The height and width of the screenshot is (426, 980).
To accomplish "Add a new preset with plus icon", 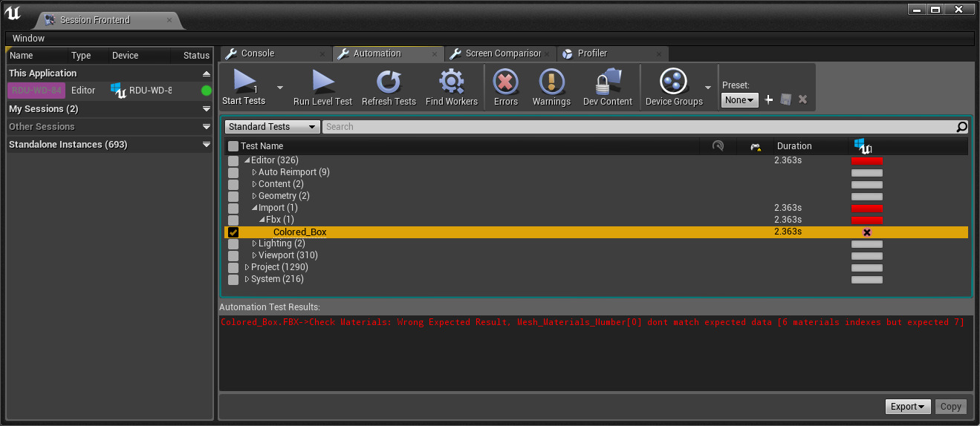I will click(769, 99).
